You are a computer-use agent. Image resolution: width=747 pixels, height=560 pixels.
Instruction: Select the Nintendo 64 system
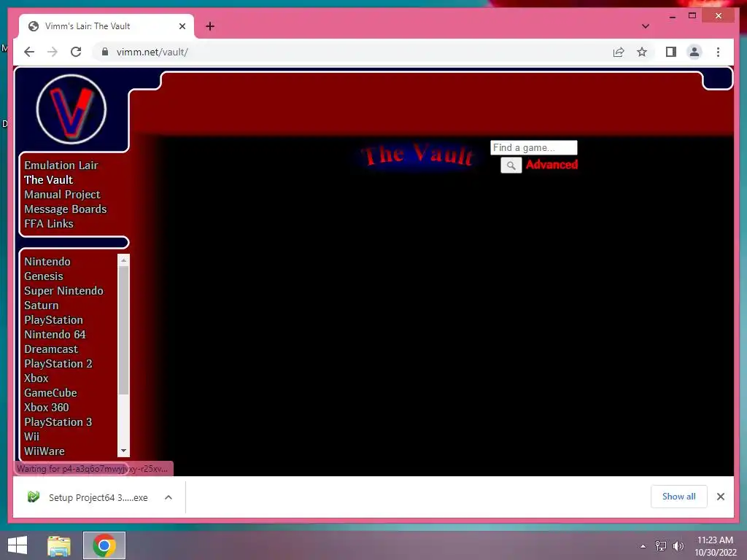pos(55,334)
